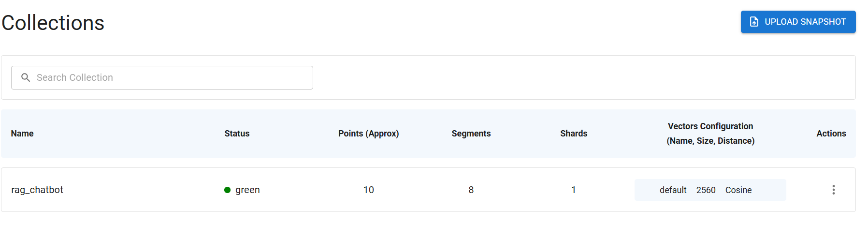
Task: Click the points count value 10
Action: (368, 190)
